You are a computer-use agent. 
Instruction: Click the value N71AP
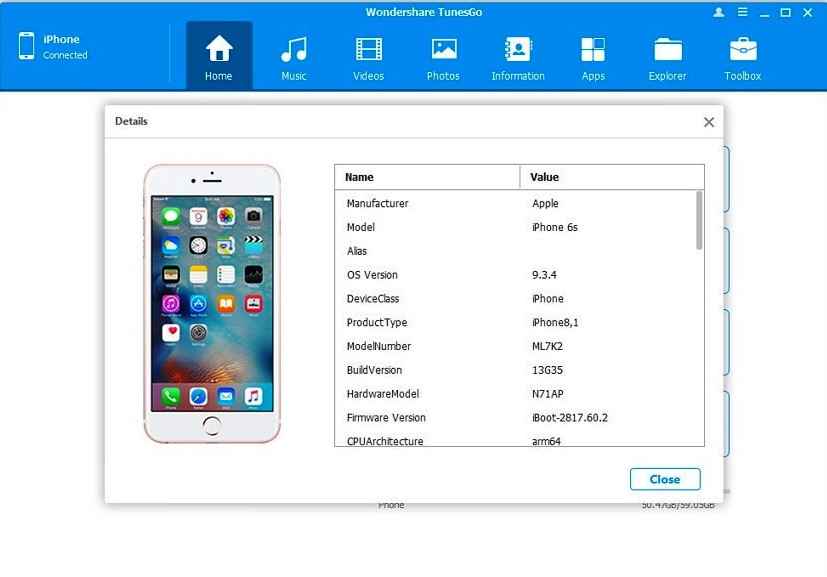click(x=547, y=393)
